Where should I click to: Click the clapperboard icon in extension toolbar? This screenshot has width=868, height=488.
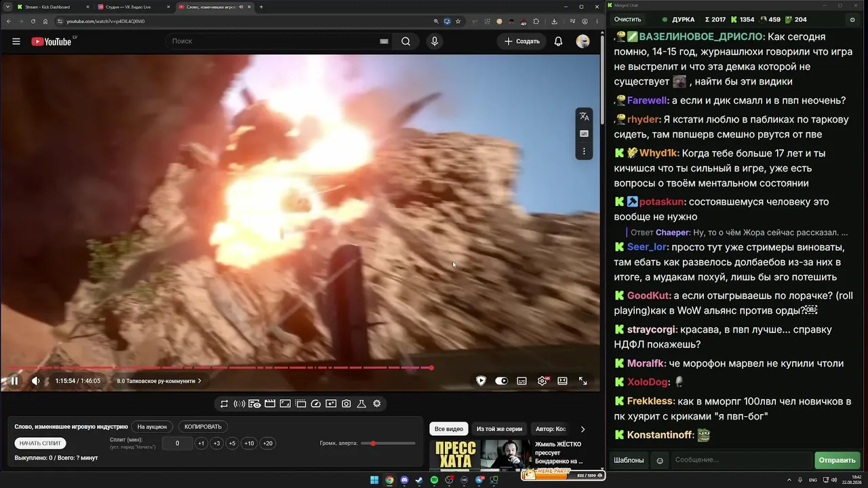270,404
